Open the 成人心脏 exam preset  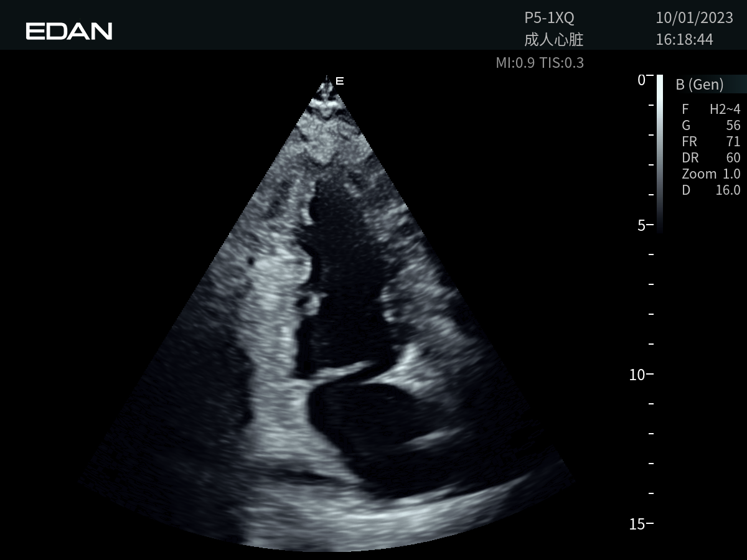click(553, 40)
